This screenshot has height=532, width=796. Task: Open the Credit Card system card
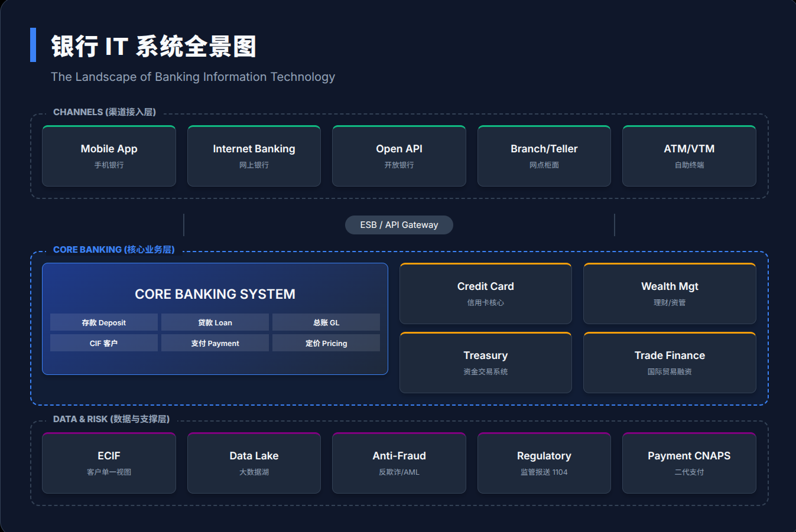tap(485, 293)
